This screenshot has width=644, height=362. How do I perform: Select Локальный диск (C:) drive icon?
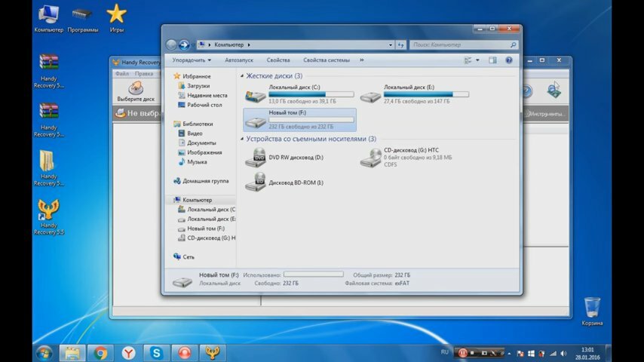pyautogui.click(x=255, y=96)
